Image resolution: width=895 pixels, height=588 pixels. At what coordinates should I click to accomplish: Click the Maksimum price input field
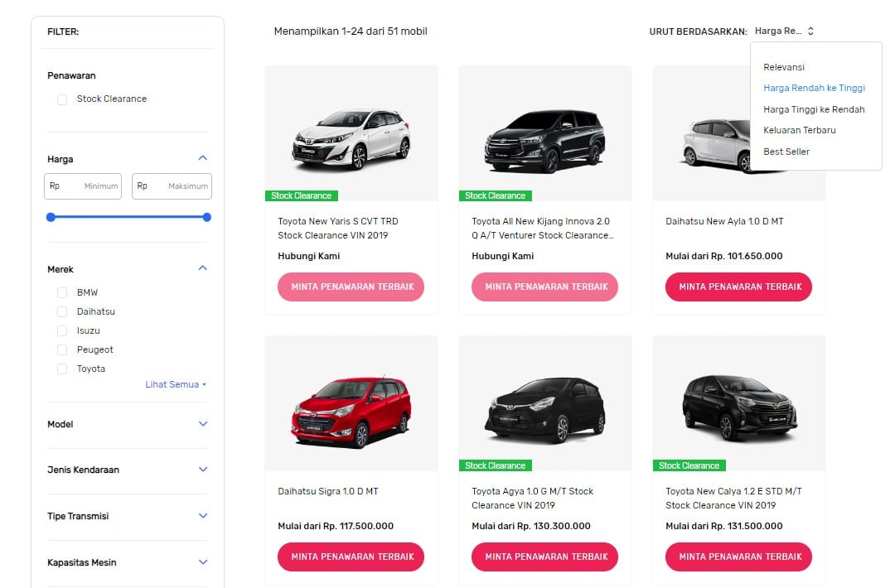point(172,186)
